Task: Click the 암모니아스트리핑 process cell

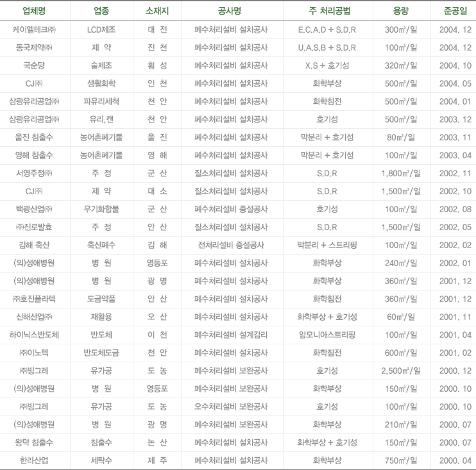Action: [x=327, y=334]
